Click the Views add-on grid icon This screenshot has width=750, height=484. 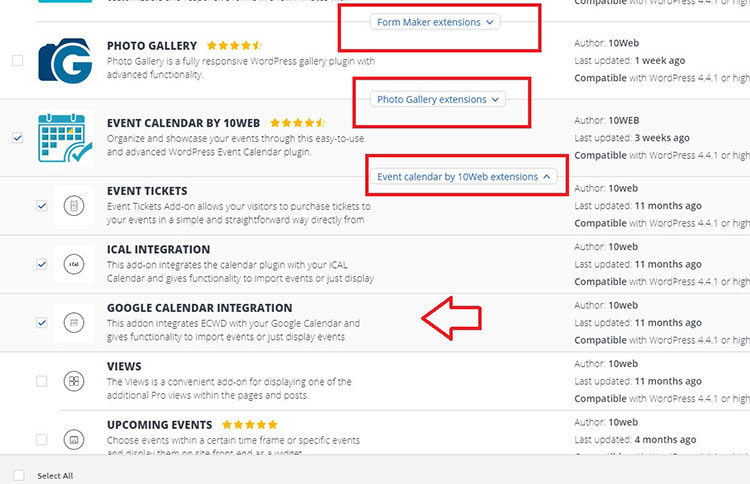coord(73,381)
